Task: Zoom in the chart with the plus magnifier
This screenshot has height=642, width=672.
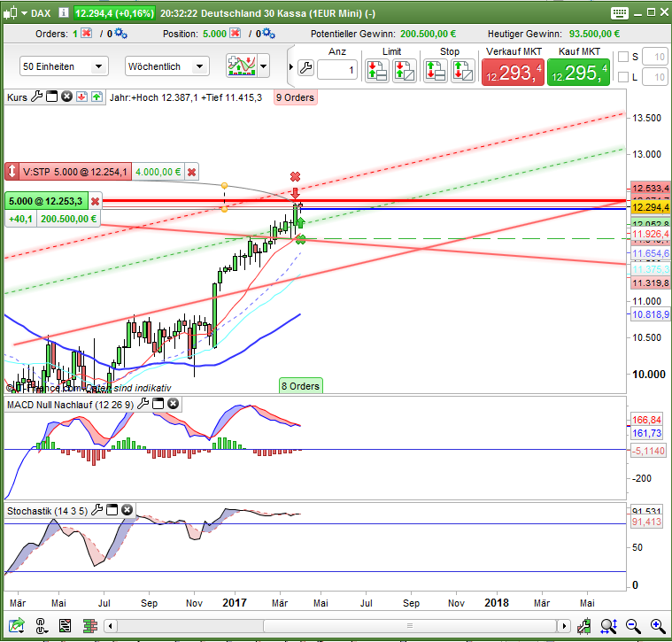Action: 658,627
